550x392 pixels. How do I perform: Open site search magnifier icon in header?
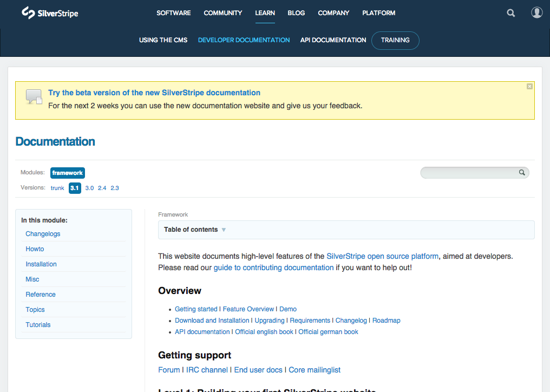510,14
